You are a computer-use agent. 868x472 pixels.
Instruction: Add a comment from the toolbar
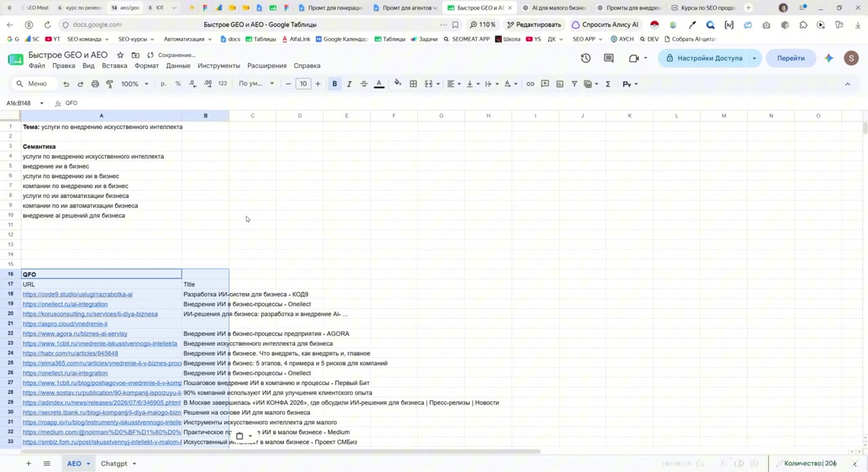[545, 84]
